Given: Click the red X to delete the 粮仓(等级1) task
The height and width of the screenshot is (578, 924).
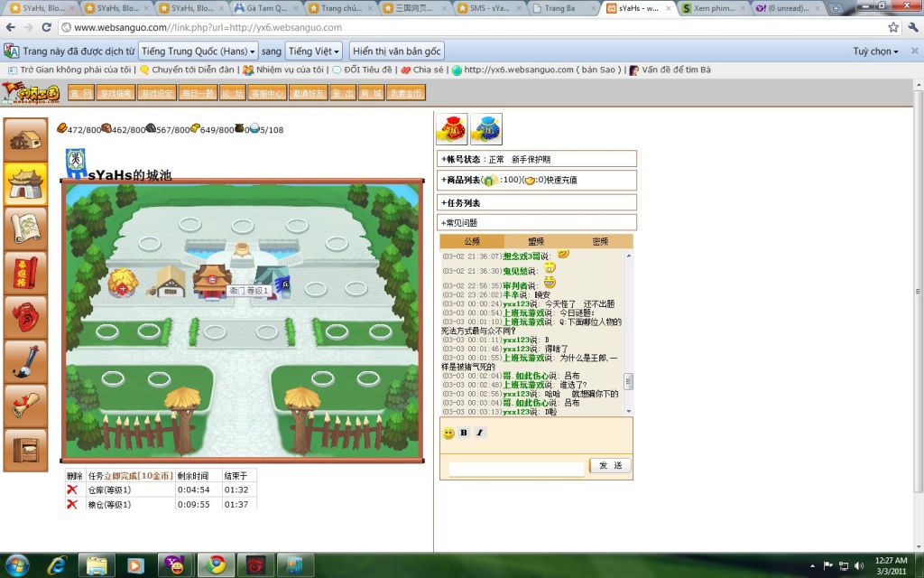Looking at the screenshot, I should click(72, 504).
